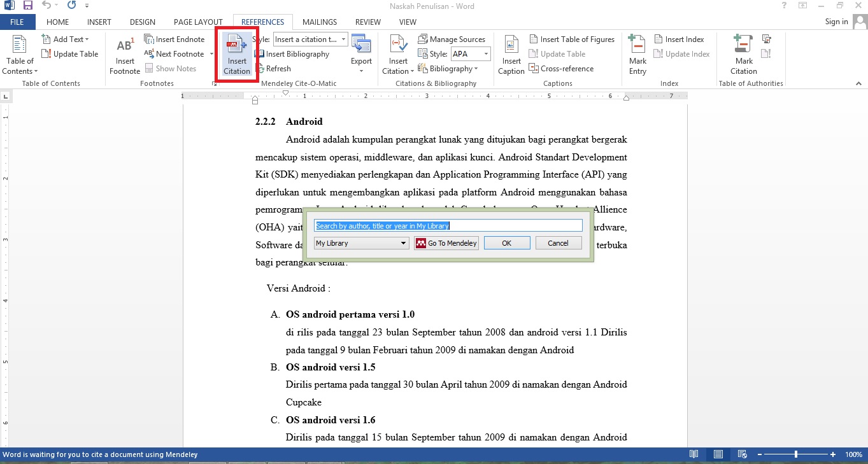Cancel the Mendeley citation dialog
868x464 pixels.
point(558,243)
